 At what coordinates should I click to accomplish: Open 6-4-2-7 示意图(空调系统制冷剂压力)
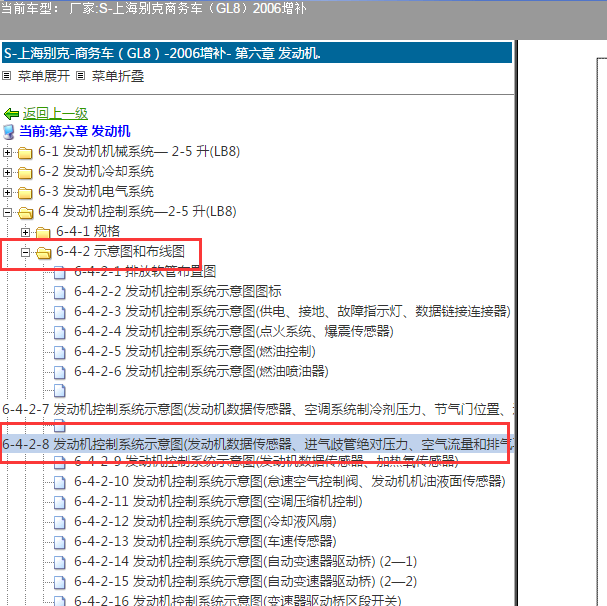tap(258, 409)
